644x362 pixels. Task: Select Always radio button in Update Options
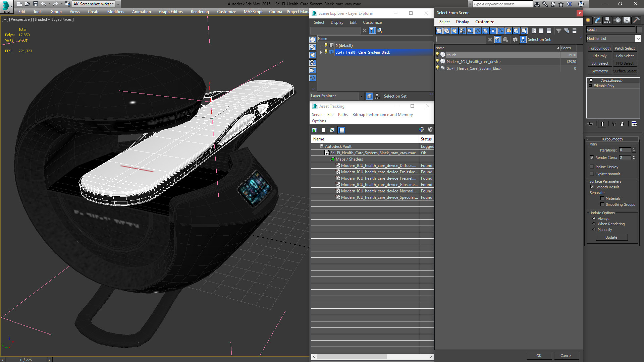pyautogui.click(x=594, y=218)
